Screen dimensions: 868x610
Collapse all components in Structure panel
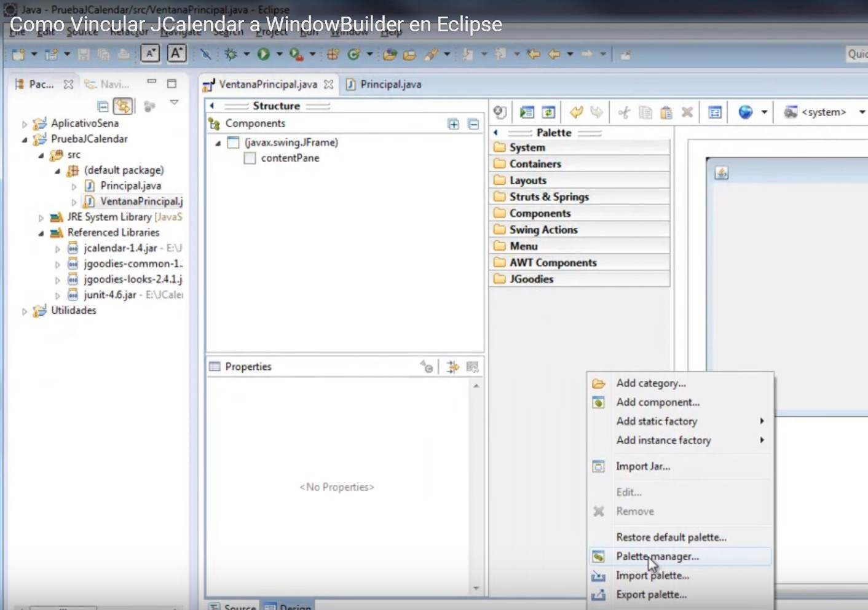(473, 123)
